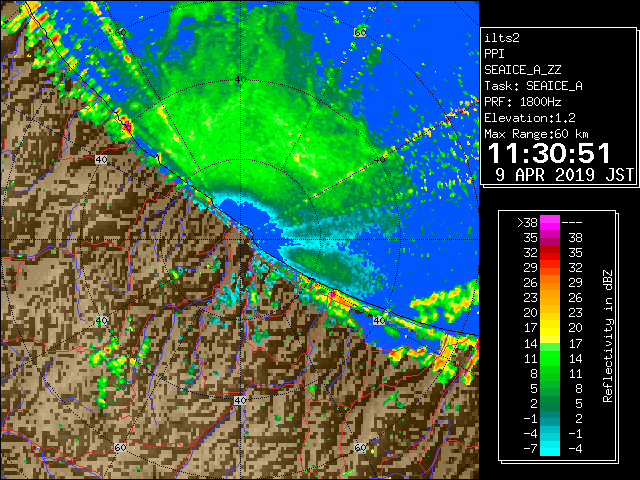Click the 40 km ring label to the southwest
The width and height of the screenshot is (640, 480).
[x=101, y=320]
